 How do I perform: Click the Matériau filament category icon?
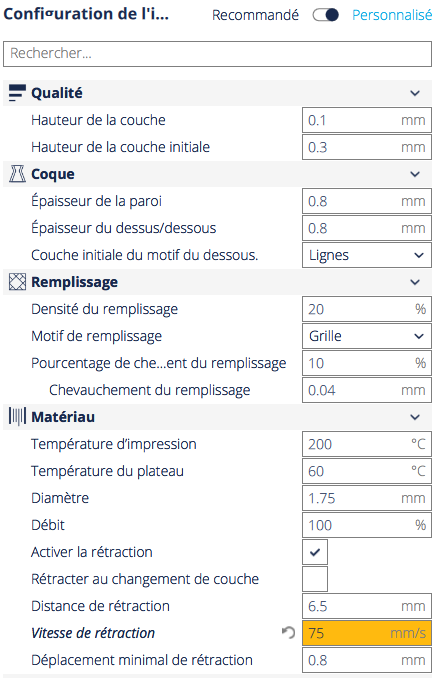(17, 417)
